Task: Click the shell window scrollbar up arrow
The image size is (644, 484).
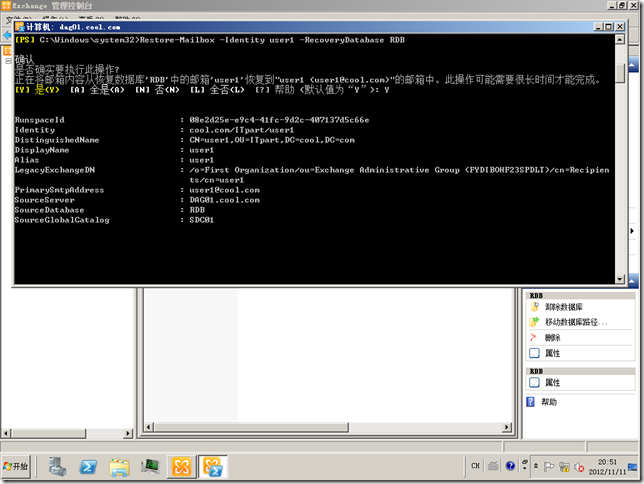Action: tap(620, 39)
